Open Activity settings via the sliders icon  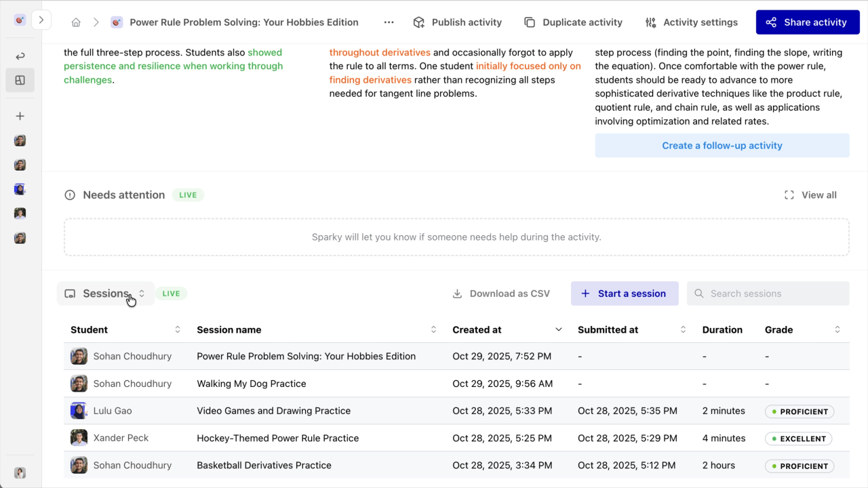coord(650,22)
